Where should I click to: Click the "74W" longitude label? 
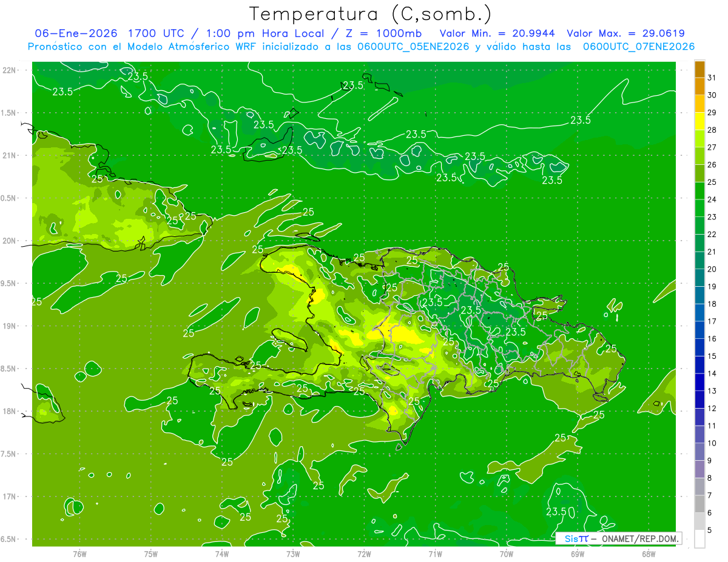[x=222, y=554]
